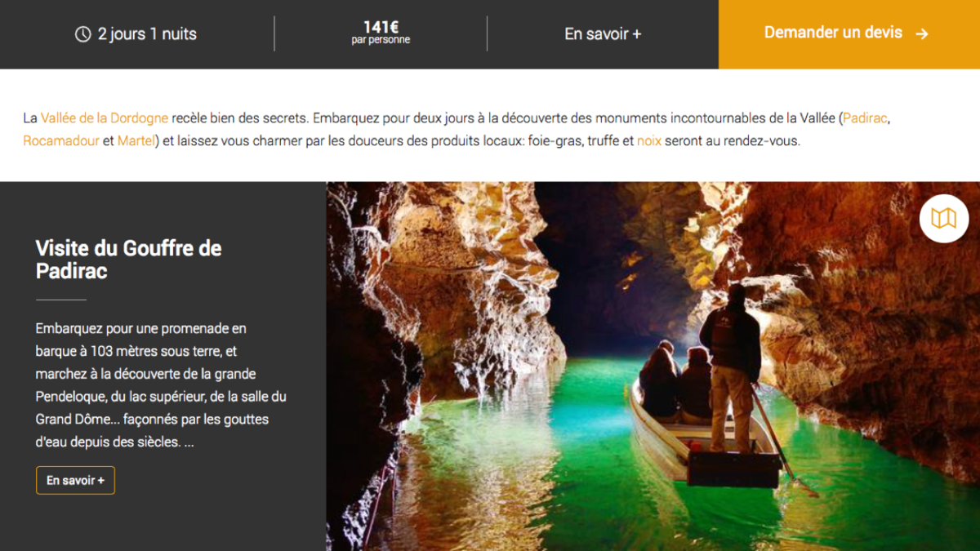The height and width of the screenshot is (551, 980).
Task: Select the 2 jours 1 nuits item
Action: coord(136,34)
